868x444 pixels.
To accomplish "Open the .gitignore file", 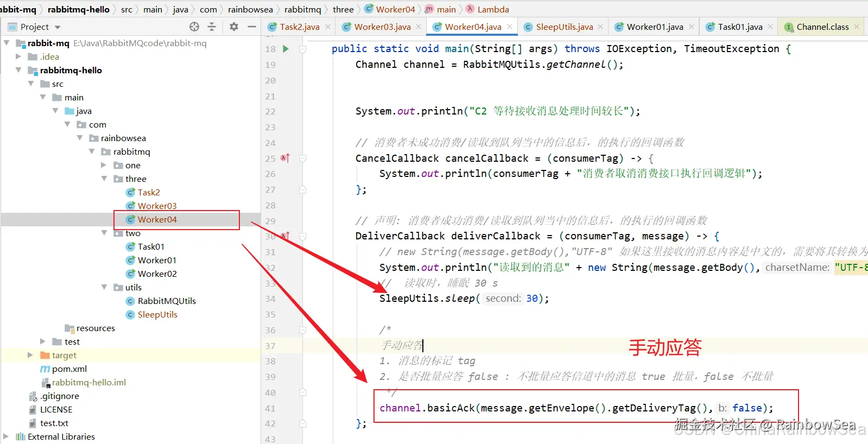I will 60,396.
